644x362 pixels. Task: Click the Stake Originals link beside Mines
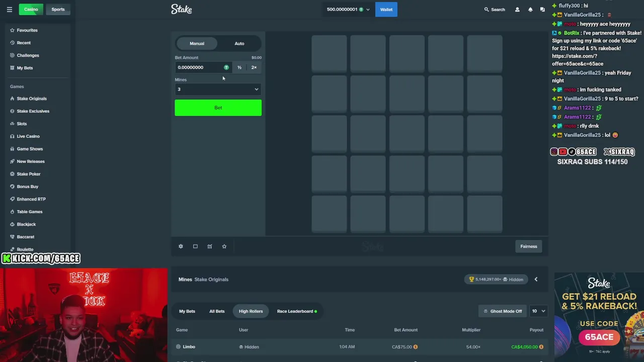[211, 280]
